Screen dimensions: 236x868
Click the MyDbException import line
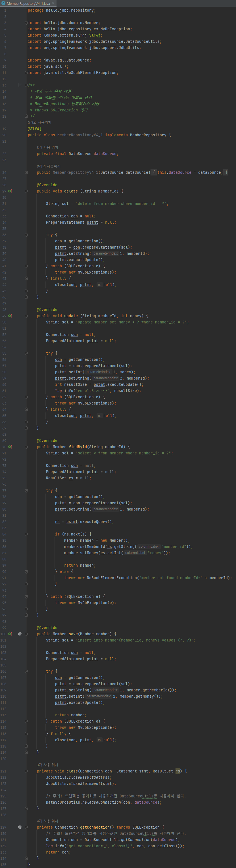click(80, 29)
